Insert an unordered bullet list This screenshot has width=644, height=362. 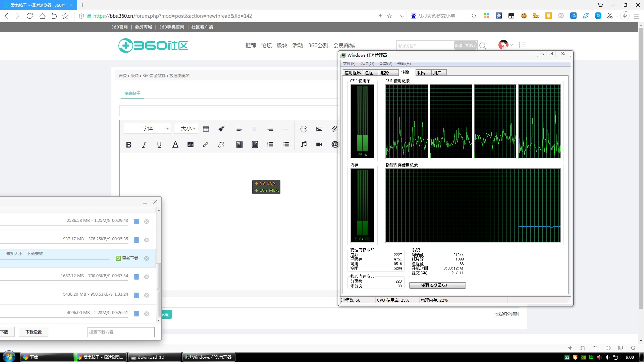tap(286, 144)
